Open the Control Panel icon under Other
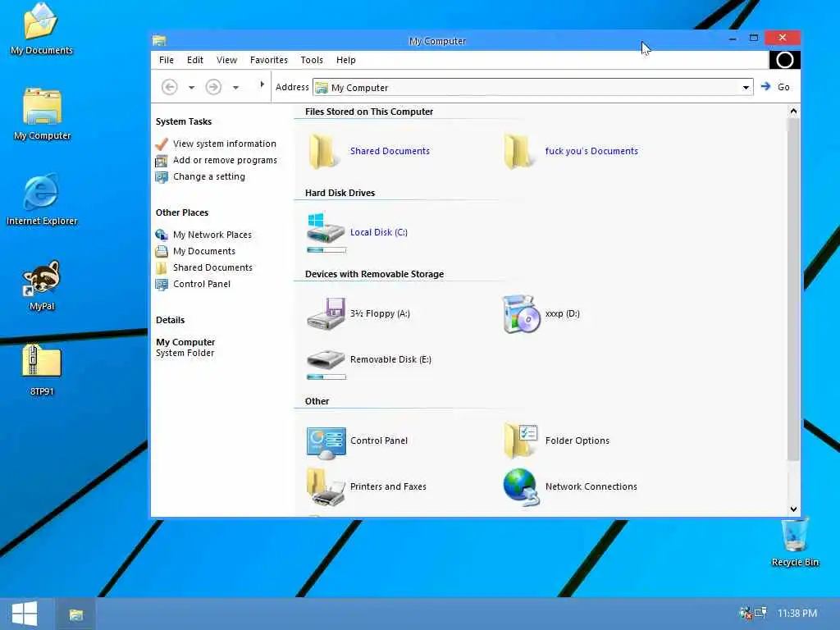This screenshot has height=630, width=840. 326,442
